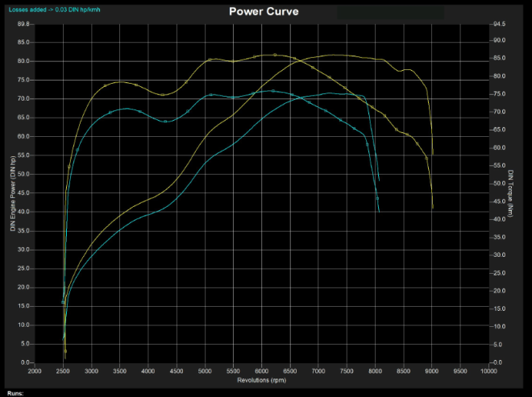
Task: Click the 0.0 tick on left power axis
Action: [x=26, y=362]
